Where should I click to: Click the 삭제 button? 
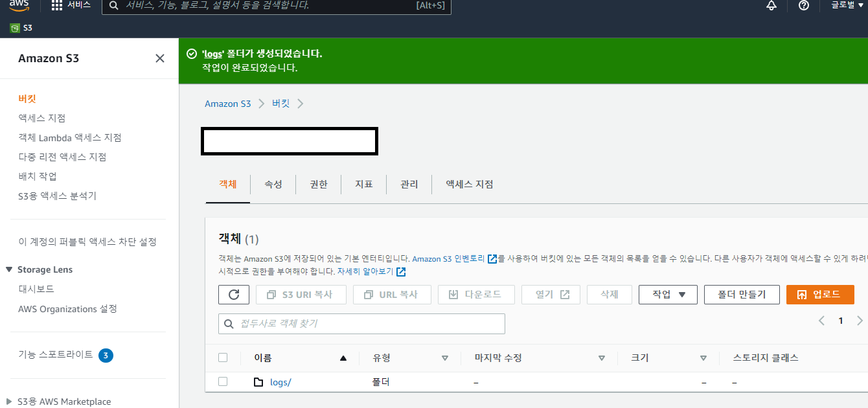[x=610, y=295]
